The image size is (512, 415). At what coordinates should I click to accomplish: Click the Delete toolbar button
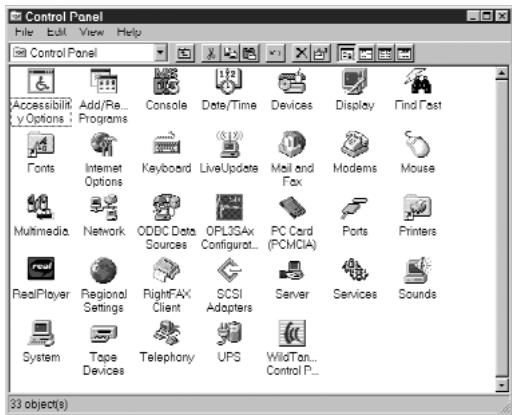(x=301, y=53)
